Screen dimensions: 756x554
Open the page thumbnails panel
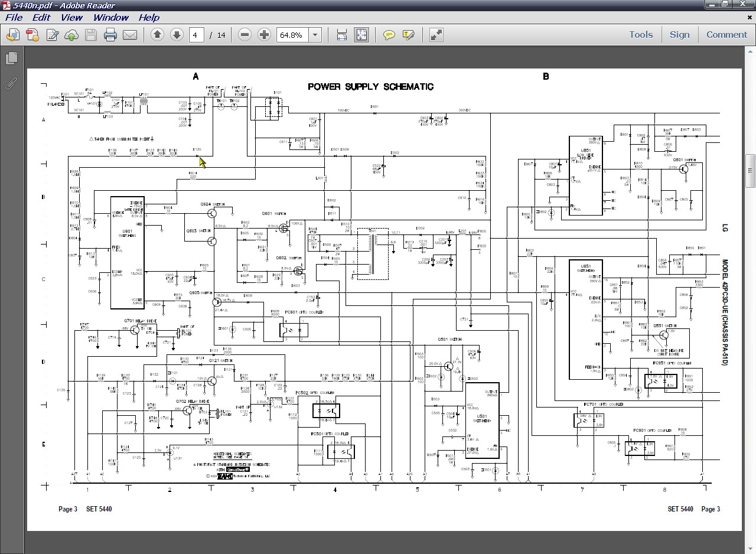[x=11, y=58]
